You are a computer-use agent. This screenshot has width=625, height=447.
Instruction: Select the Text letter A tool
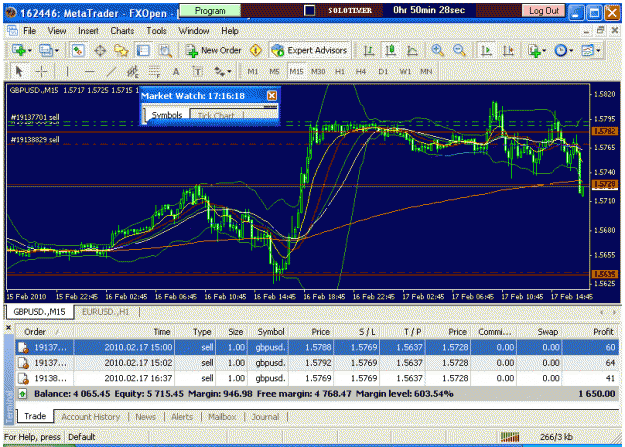[x=176, y=72]
